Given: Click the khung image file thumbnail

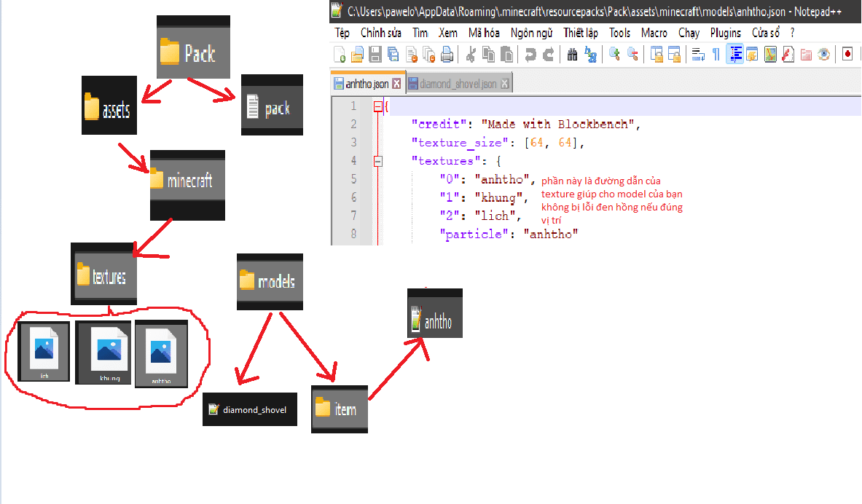Looking at the screenshot, I should point(103,353).
